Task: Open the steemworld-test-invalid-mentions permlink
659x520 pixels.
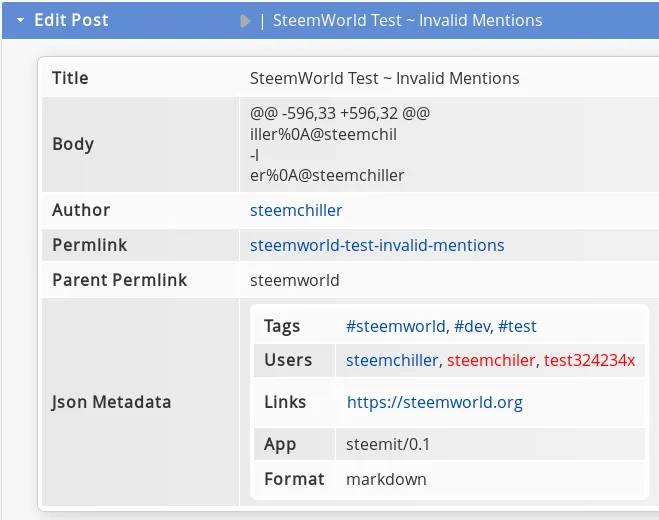Action: [x=377, y=245]
